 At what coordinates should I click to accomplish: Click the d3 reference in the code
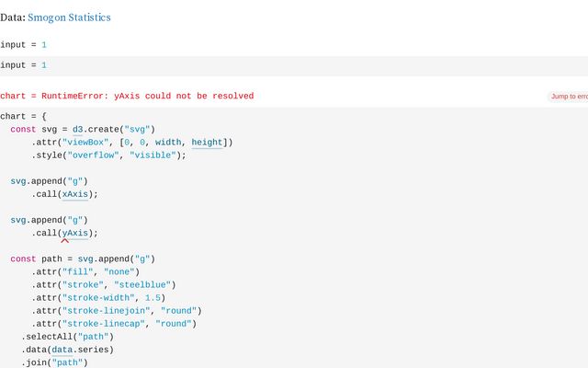(78, 130)
